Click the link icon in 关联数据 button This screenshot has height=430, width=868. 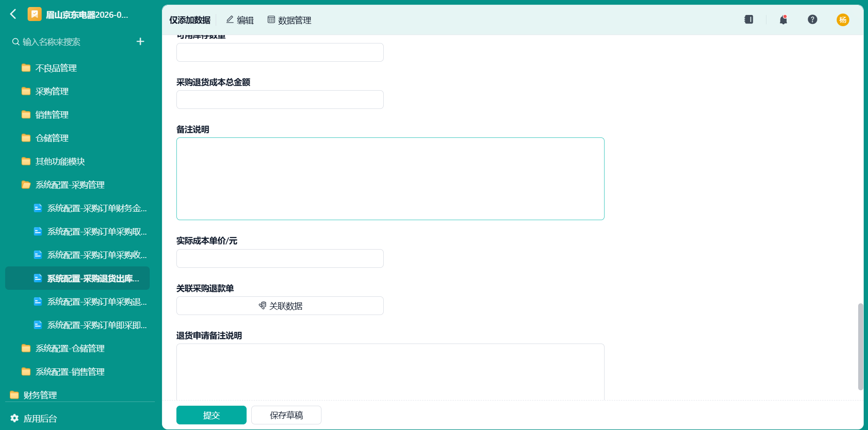pos(263,306)
